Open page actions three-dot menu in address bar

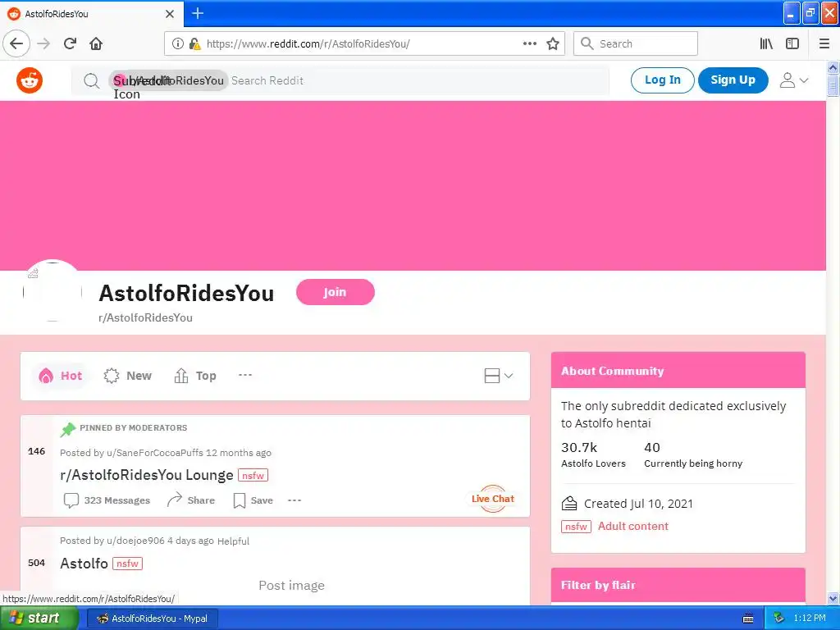(x=529, y=43)
